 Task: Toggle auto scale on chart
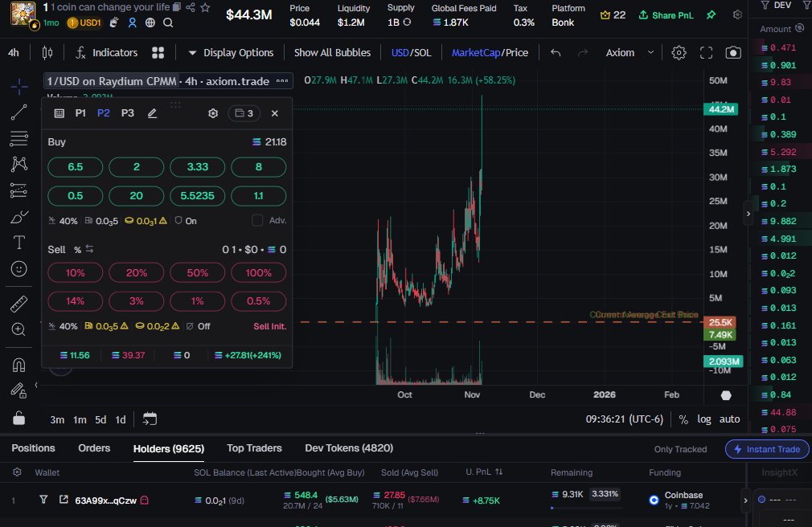[x=730, y=419]
